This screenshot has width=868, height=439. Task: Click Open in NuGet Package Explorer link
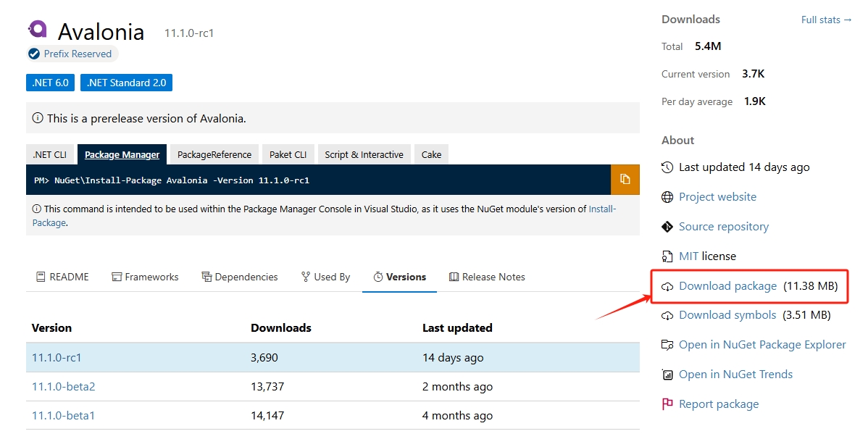(762, 345)
